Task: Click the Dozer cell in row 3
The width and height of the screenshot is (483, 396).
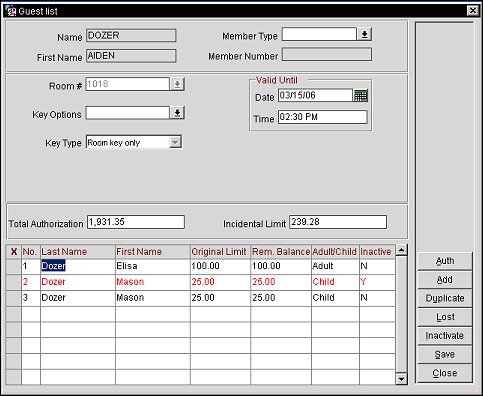Action: [x=78, y=298]
